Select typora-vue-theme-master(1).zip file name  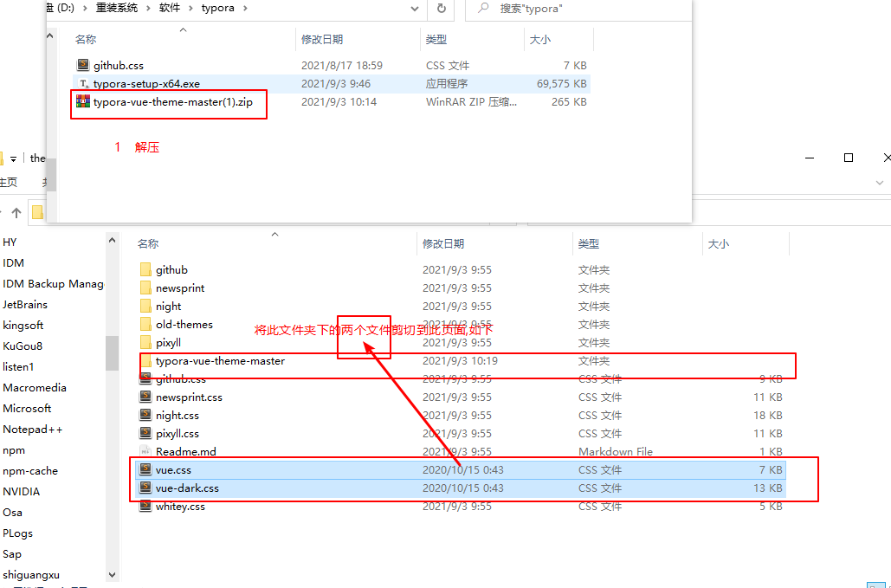coord(173,102)
